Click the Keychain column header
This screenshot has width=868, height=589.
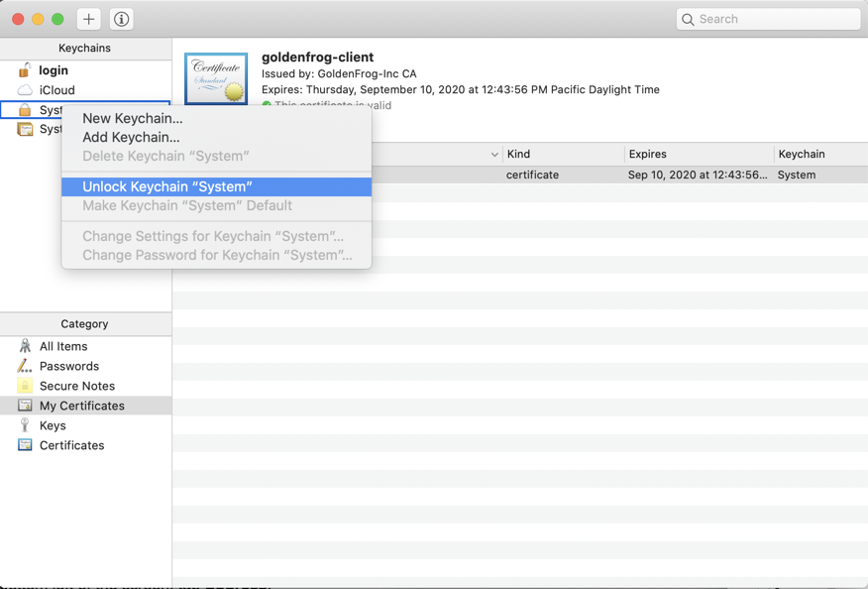(x=821, y=154)
